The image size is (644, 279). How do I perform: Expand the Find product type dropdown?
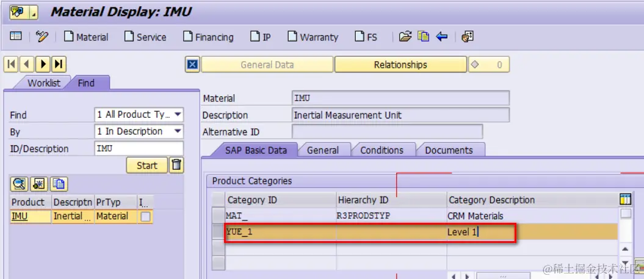[178, 115]
